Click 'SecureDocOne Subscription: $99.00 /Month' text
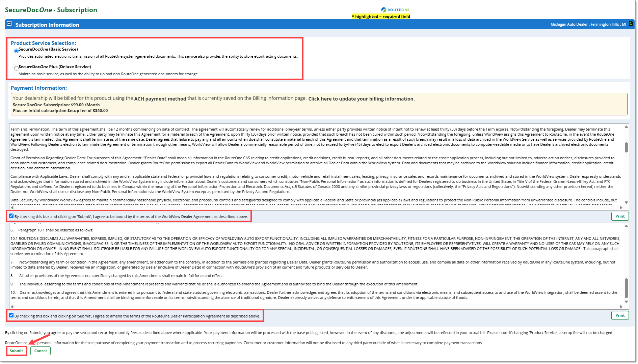Screen dimensions: 638x364 click(56, 105)
